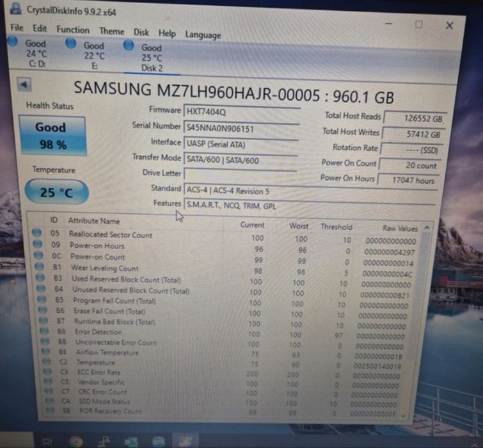Open the Edit menu
Screen dimensions: 483x448
coord(40,29)
